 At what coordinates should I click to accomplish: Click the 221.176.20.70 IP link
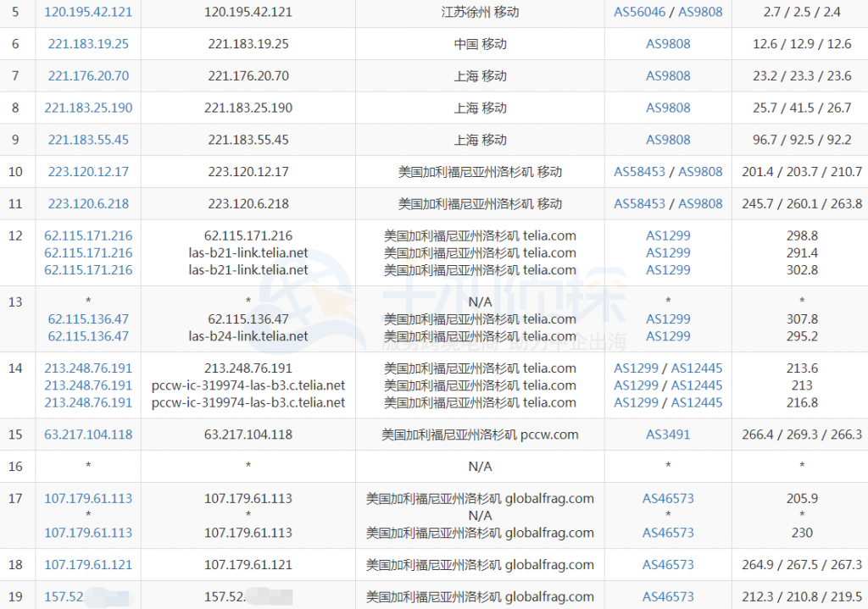click(x=88, y=76)
